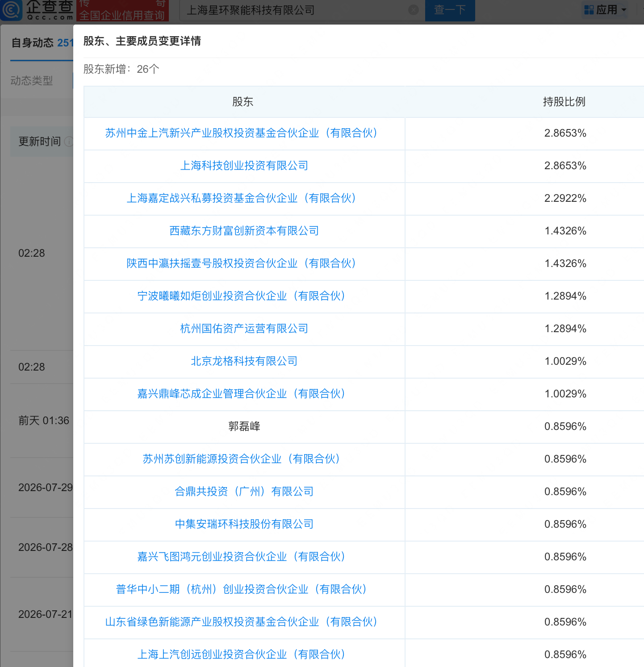The width and height of the screenshot is (644, 667).
Task: Expand the 应用 dropdown arrow
Action: 624,10
